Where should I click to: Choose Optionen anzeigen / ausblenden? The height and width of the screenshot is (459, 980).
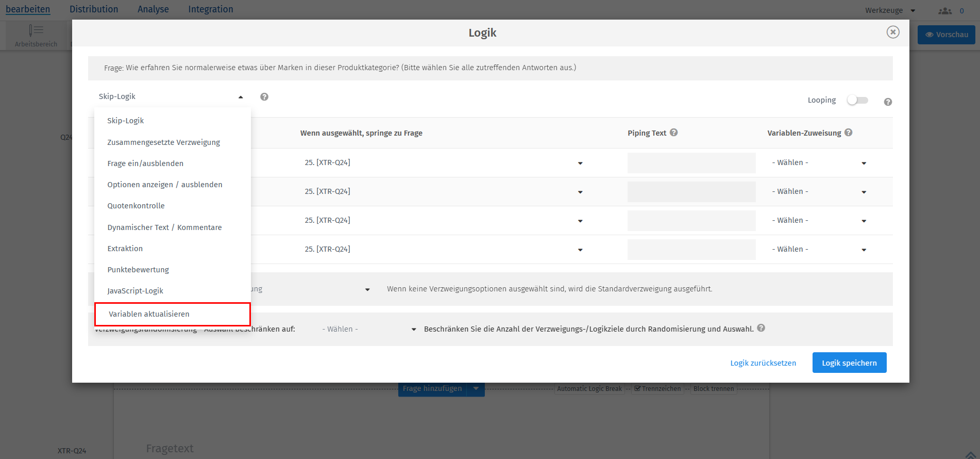pos(173,185)
